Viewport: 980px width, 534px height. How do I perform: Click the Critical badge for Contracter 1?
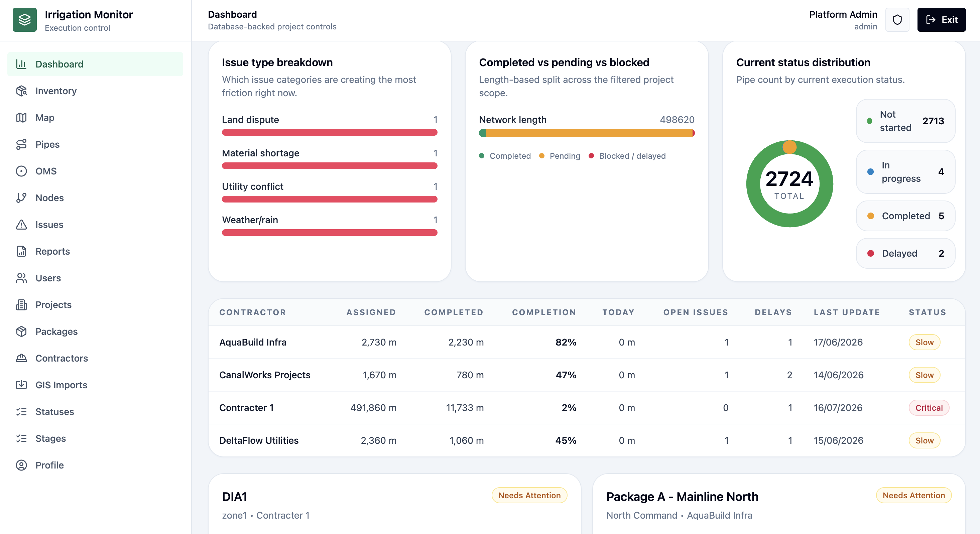click(x=929, y=407)
